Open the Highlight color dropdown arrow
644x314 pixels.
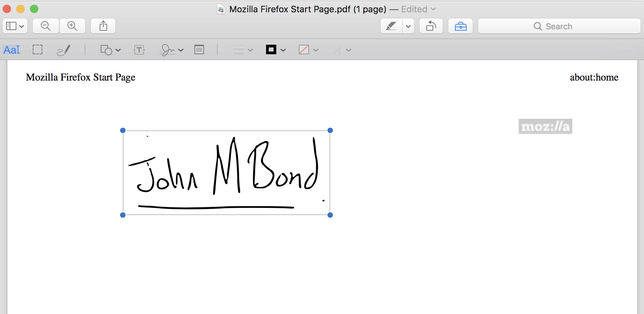pyautogui.click(x=408, y=26)
